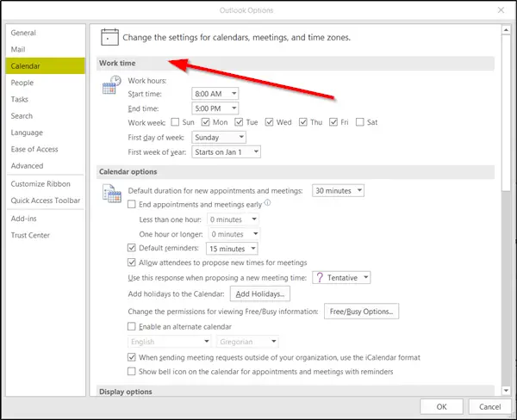Viewport: 517px width, 420px height.
Task: Select the People category
Action: point(45,83)
